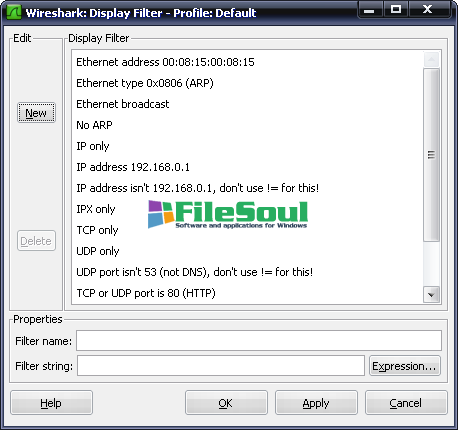The width and height of the screenshot is (458, 430).
Task: Click the Help button
Action: (51, 403)
